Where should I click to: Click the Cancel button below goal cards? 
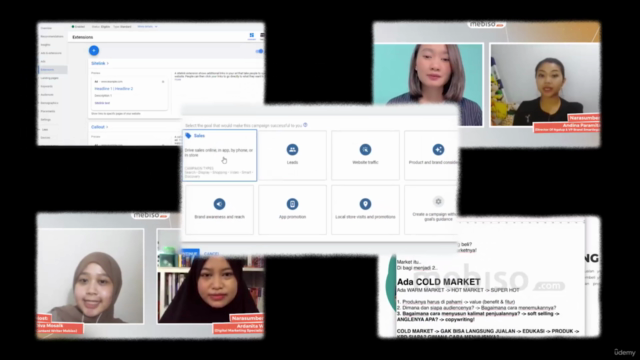tap(211, 253)
